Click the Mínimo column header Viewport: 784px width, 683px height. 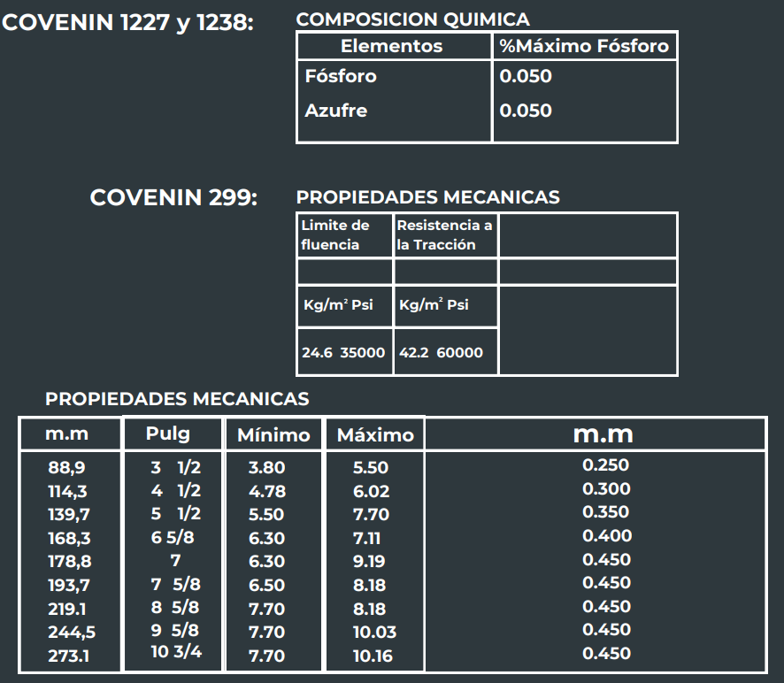[273, 435]
